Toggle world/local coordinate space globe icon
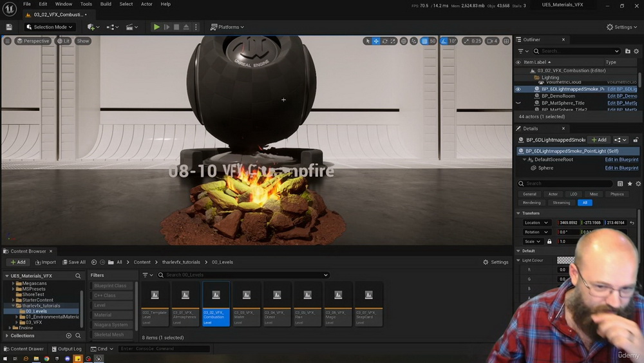Viewport: 644px width, 363px height. [404, 41]
